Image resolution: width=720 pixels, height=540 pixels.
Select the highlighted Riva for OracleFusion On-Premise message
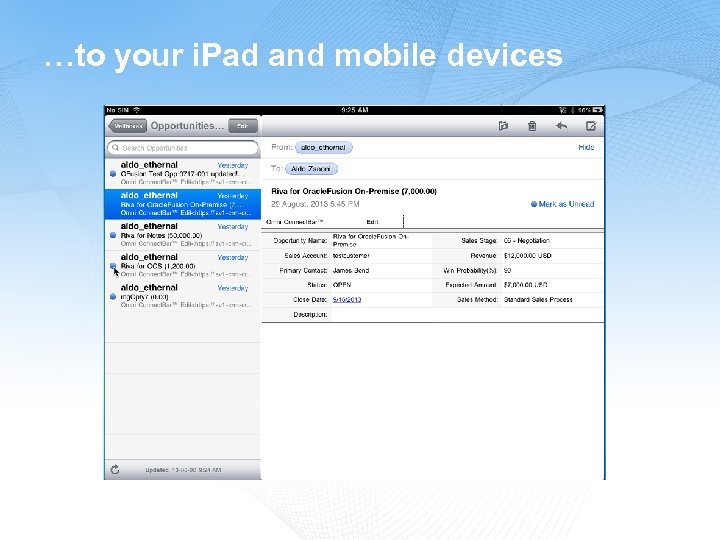[183, 204]
